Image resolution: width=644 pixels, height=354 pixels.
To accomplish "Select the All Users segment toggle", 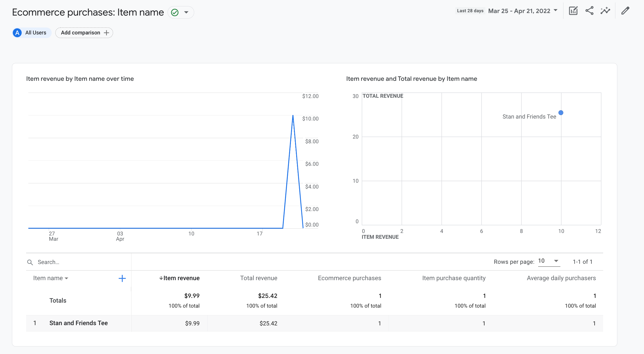I will [x=31, y=32].
